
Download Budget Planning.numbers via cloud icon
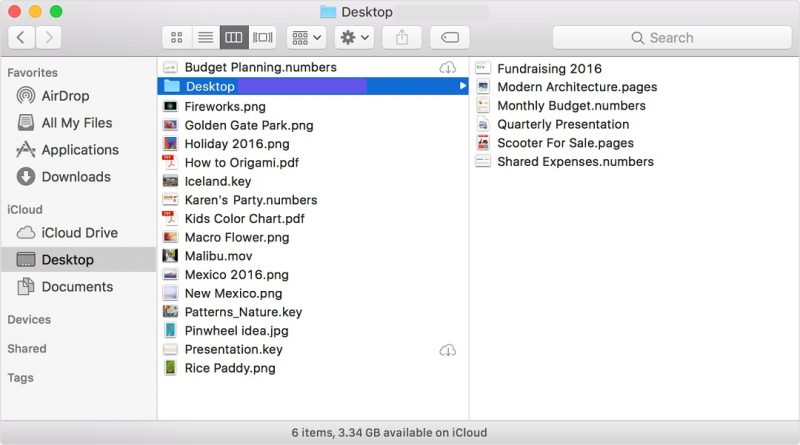click(x=447, y=67)
